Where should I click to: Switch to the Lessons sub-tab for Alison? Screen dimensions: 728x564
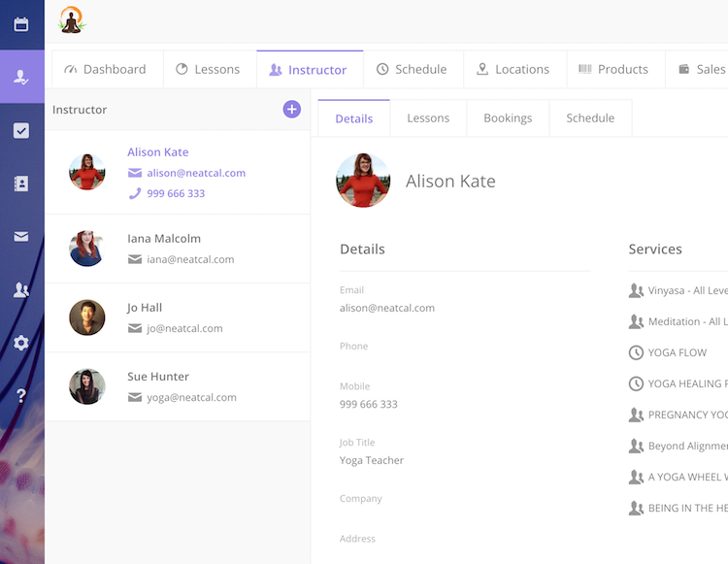pyautogui.click(x=428, y=118)
